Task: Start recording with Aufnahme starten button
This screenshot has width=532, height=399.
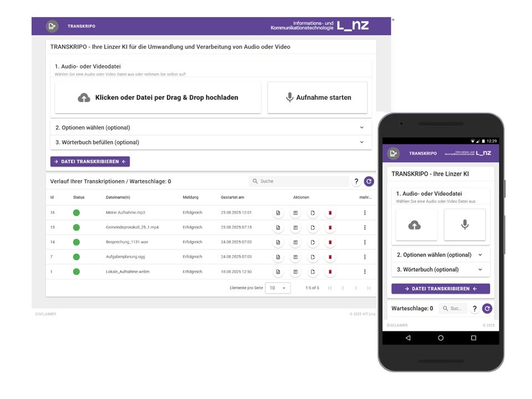Action: coord(317,98)
